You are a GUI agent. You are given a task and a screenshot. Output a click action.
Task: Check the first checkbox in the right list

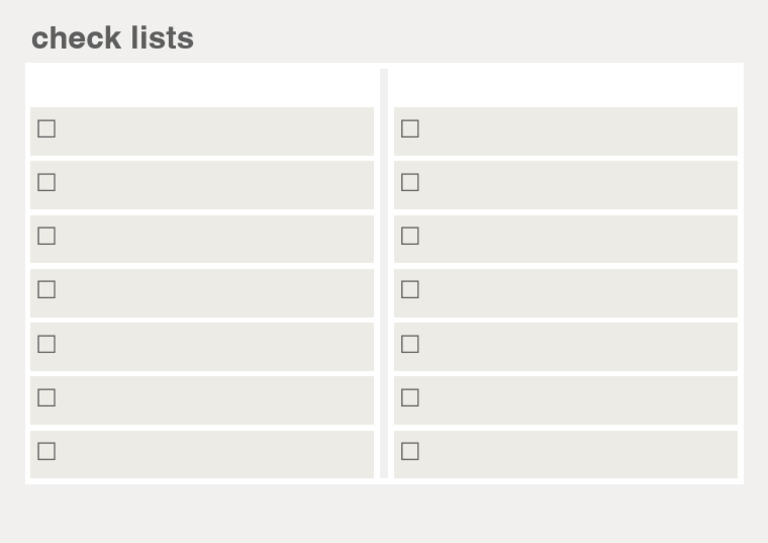[410, 129]
